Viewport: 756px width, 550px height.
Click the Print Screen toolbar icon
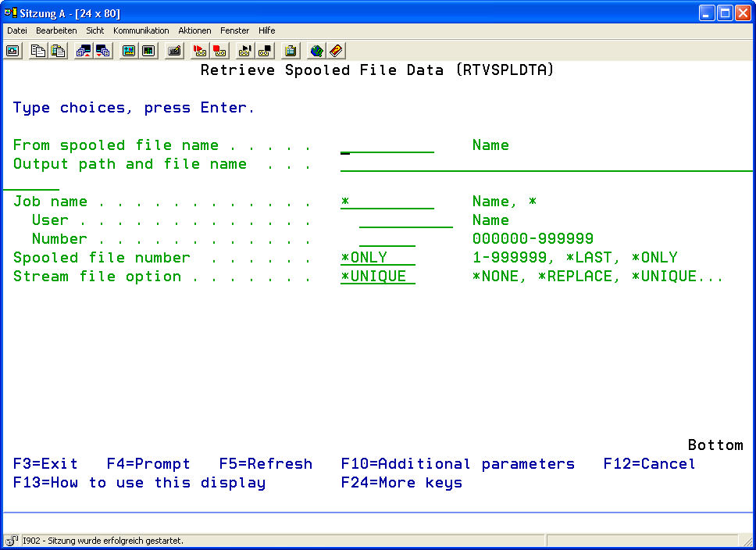pos(13,51)
